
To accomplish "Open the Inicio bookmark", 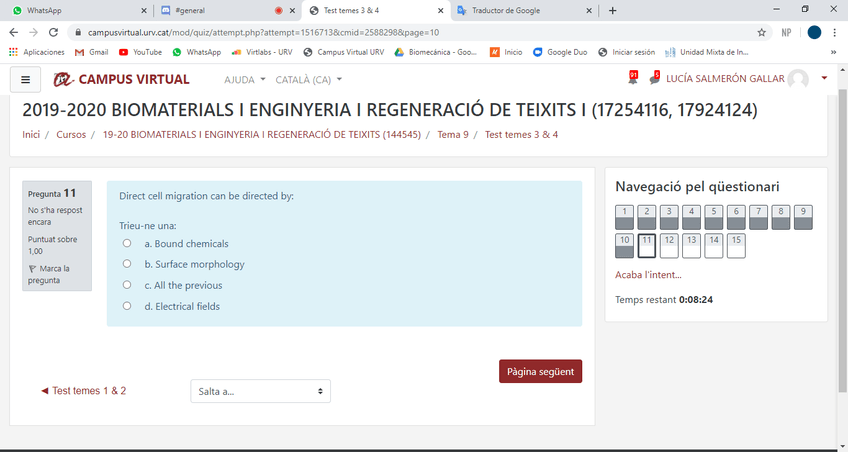I will tap(506, 52).
